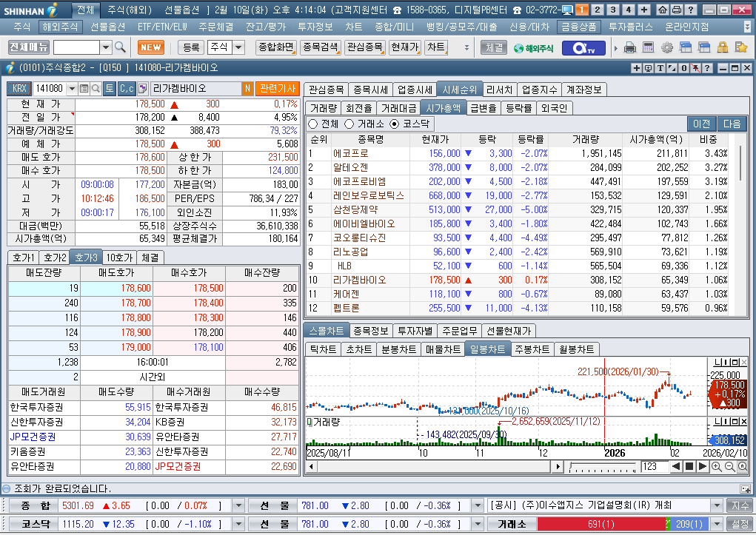Click the chart stop playback button
Image resolution: width=756 pixels, height=535 pixels.
[x=689, y=466]
